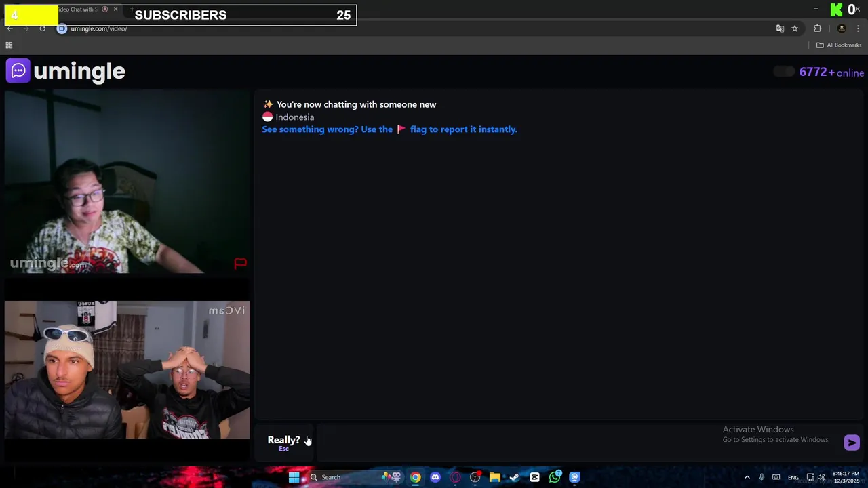This screenshot has width=868, height=488.
Task: Open Discord from the taskbar
Action: click(x=435, y=477)
